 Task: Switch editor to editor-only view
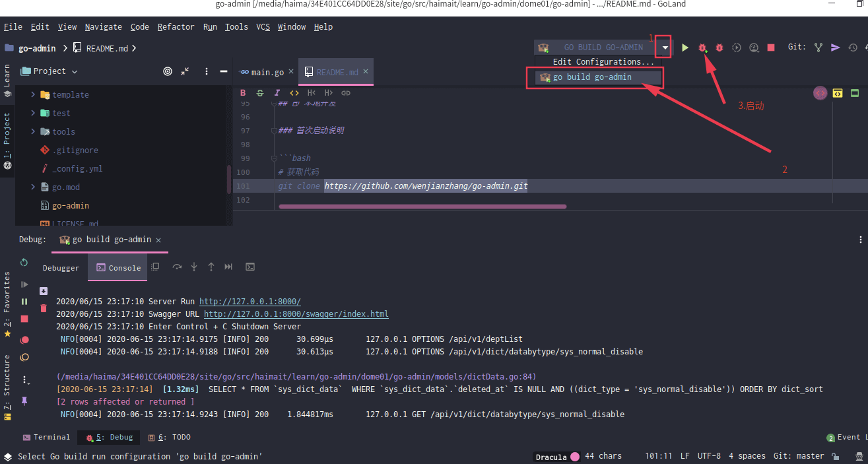(x=820, y=93)
